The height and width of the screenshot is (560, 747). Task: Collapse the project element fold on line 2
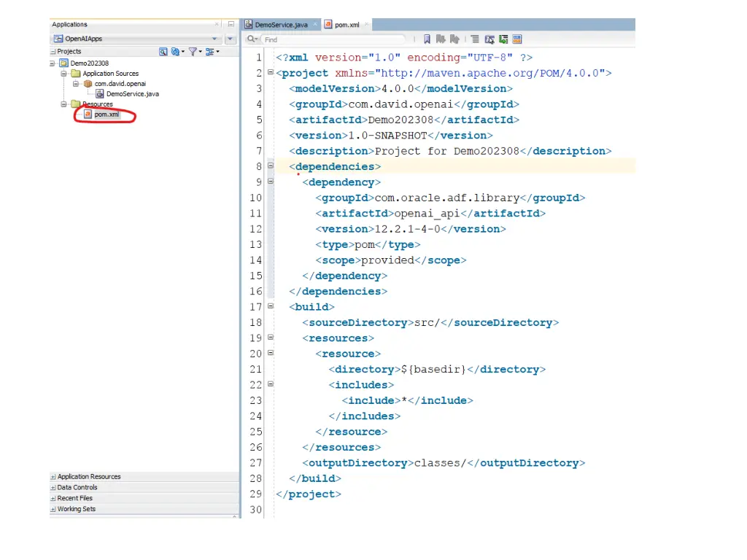pos(270,73)
